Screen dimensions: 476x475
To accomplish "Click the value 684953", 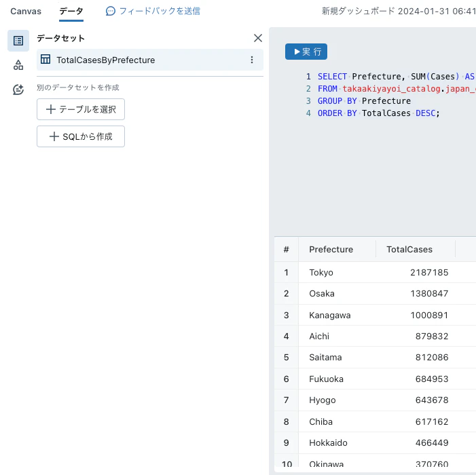I will 432,379.
